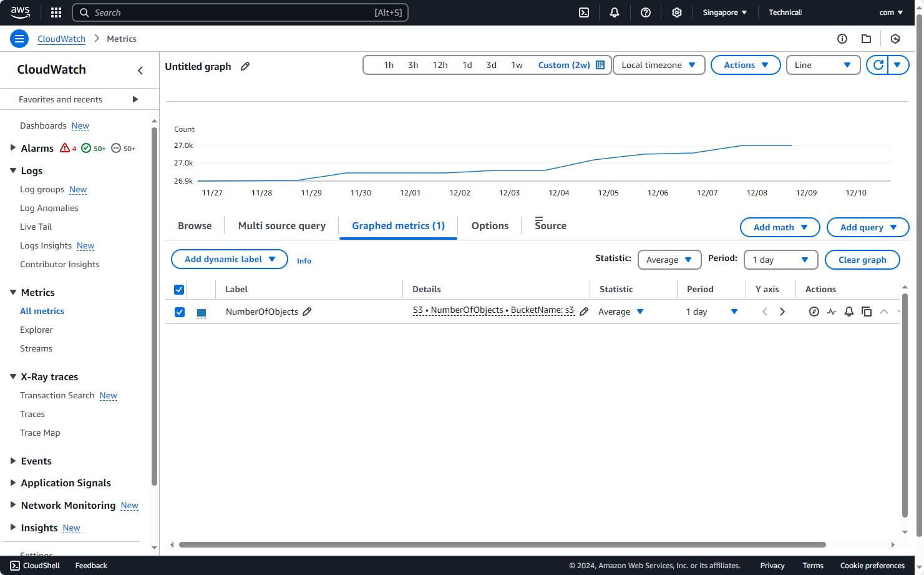Open the Line graph type dropdown
The width and height of the screenshot is (924, 575).
(823, 65)
